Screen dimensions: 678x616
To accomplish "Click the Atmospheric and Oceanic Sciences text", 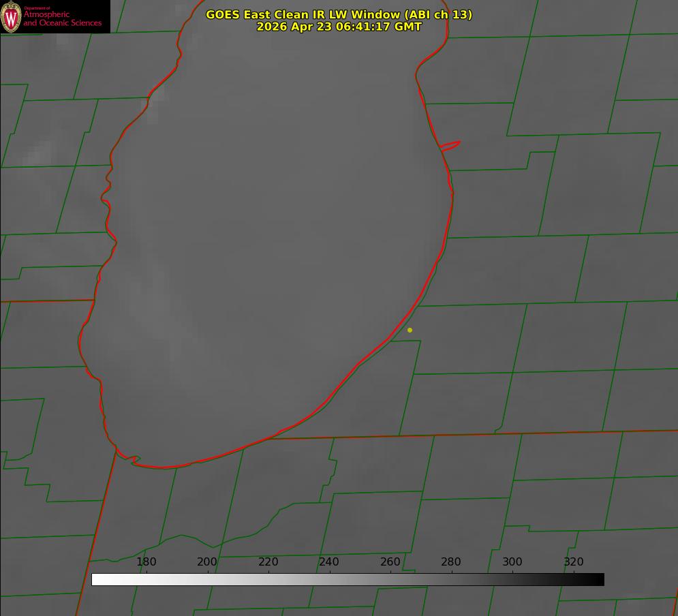I will (63, 18).
